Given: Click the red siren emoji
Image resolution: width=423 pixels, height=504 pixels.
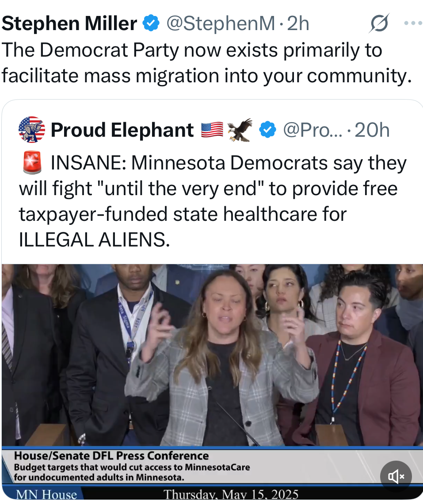Looking at the screenshot, I should (x=32, y=162).
